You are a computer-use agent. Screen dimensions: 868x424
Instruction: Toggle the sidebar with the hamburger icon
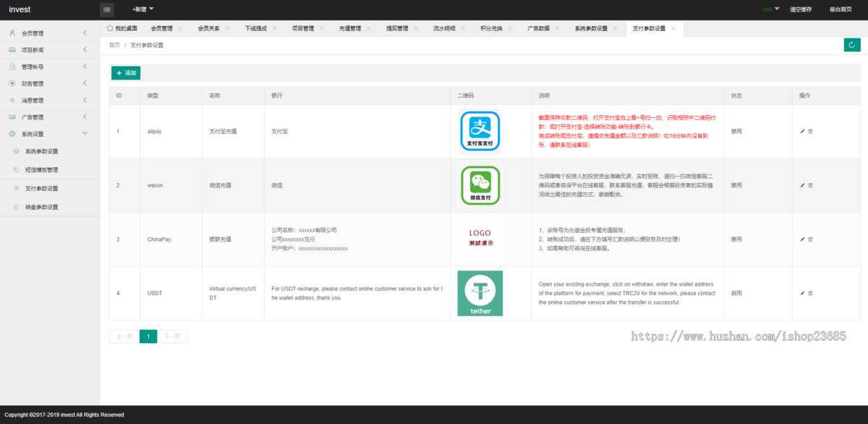107,9
